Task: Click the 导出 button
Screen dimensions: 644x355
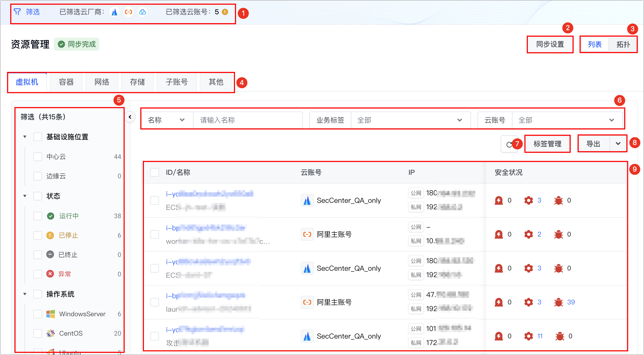Action: click(x=594, y=144)
